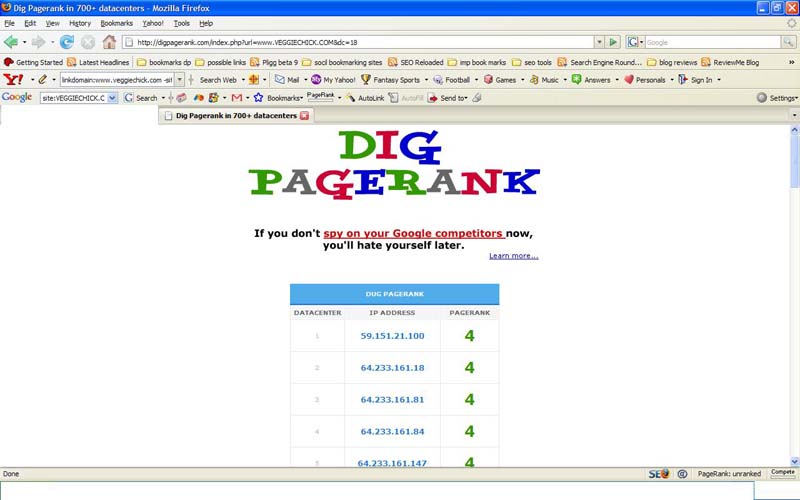This screenshot has width=800, height=500.
Task: Open Google toolbar Settings dropdown
Action: coord(778,97)
